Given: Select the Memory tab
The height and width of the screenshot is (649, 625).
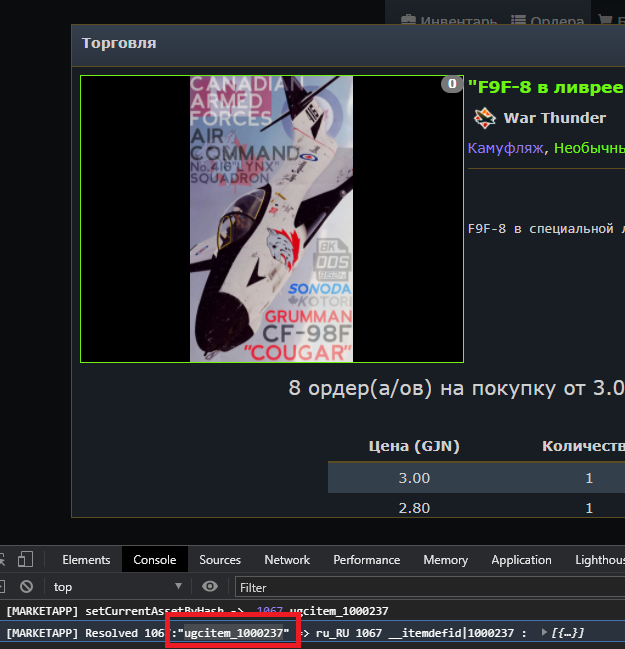Looking at the screenshot, I should click(445, 560).
